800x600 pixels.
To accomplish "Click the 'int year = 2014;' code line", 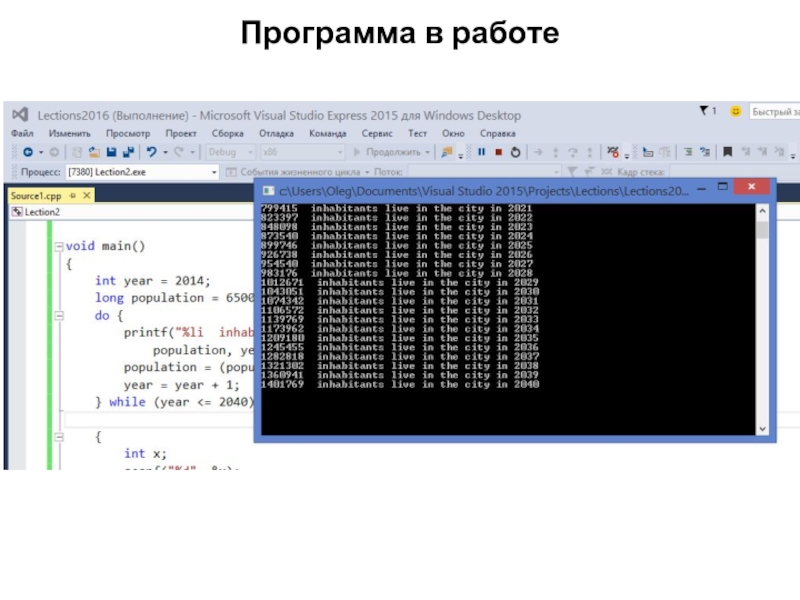I will tap(153, 281).
